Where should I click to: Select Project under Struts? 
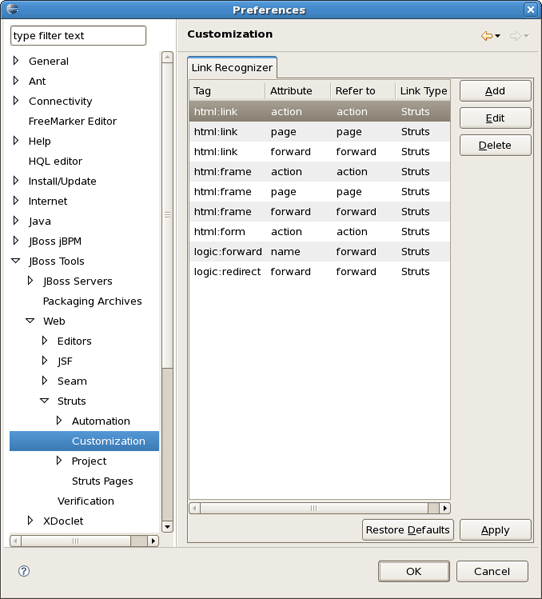89,461
